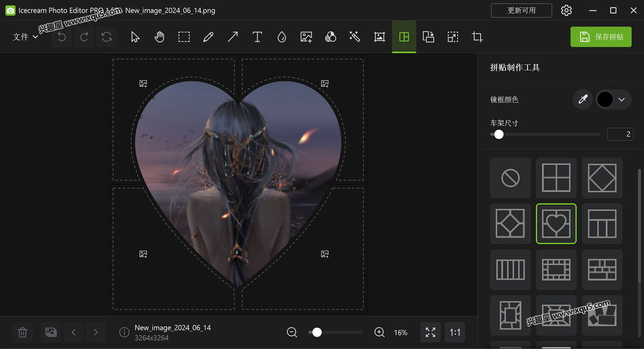Click the 更新可用 update button

(522, 10)
